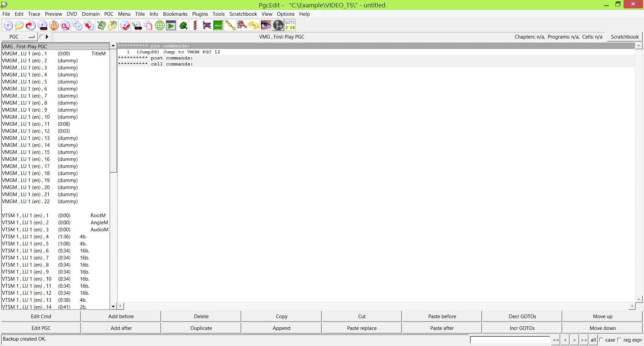
Task: Open the PgcEdit web page via globe icon
Action: (x=159, y=25)
